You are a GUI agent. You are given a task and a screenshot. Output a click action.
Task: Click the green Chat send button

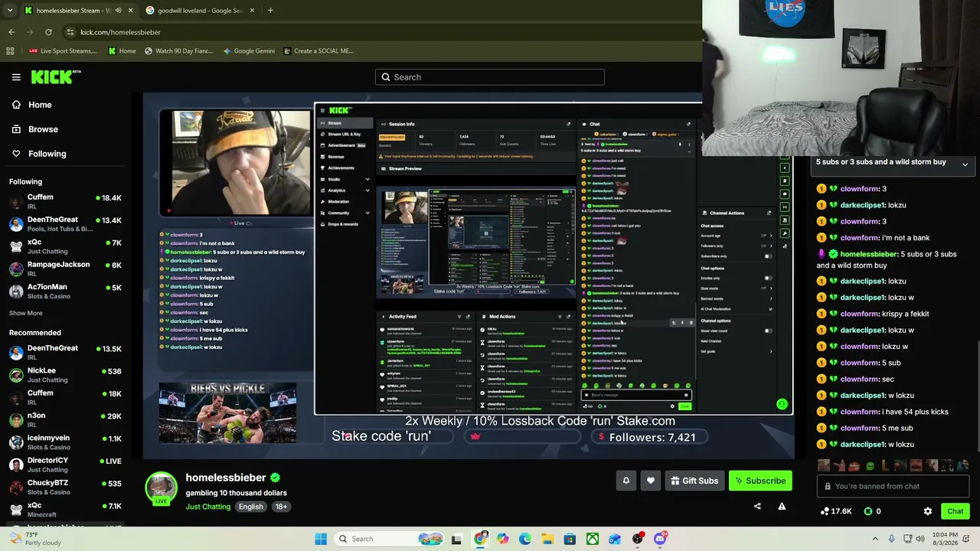point(955,511)
